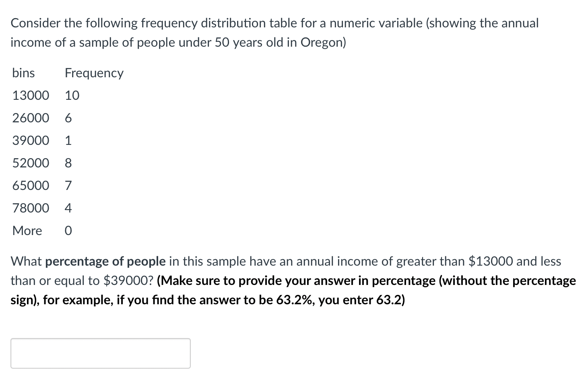Click the 13000 bin value
The image size is (586, 392).
click(x=30, y=95)
